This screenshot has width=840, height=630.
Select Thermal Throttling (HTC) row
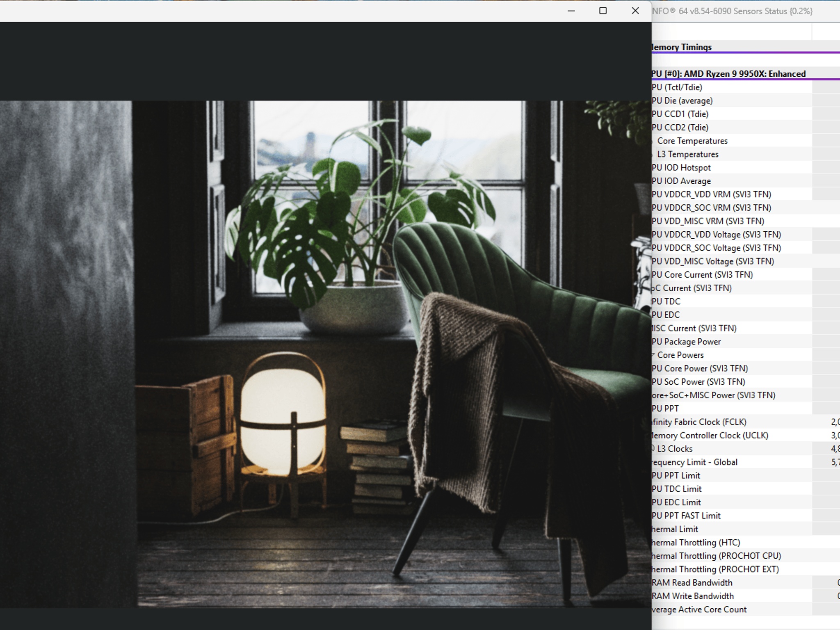(746, 543)
